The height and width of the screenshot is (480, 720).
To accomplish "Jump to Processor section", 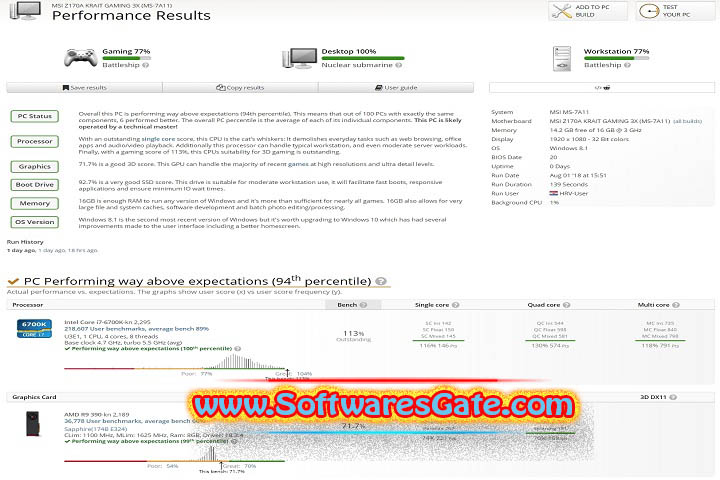I will pos(35,141).
